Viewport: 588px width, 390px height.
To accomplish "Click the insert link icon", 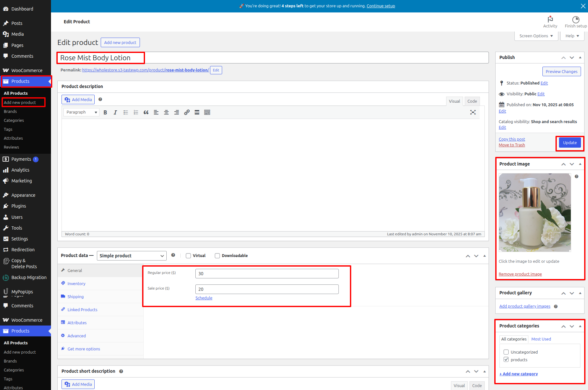I will [x=187, y=112].
